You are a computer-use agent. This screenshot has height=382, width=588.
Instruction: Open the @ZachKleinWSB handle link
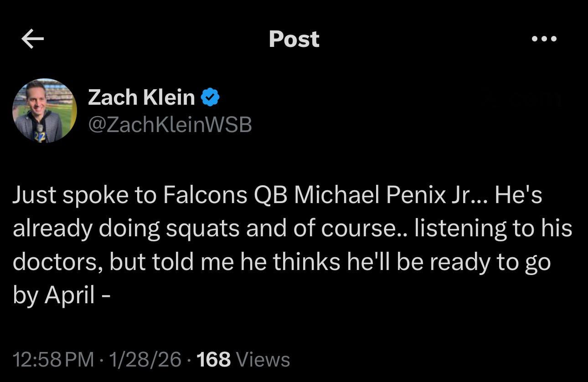[x=170, y=123]
